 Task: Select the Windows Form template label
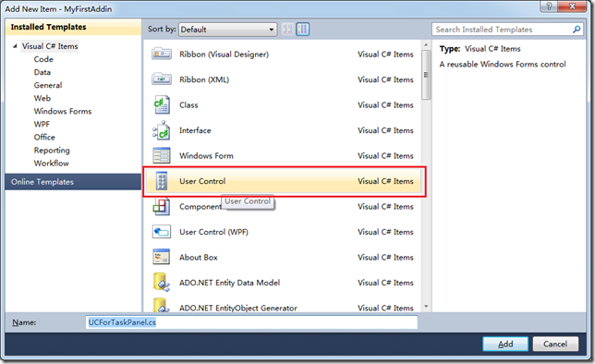click(206, 155)
